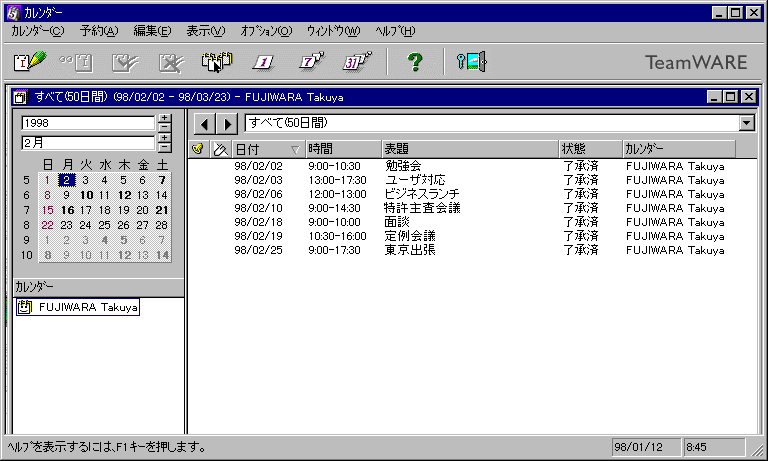The image size is (768, 461).
Task: Click the new appointment icon with pencil
Action: click(x=31, y=61)
